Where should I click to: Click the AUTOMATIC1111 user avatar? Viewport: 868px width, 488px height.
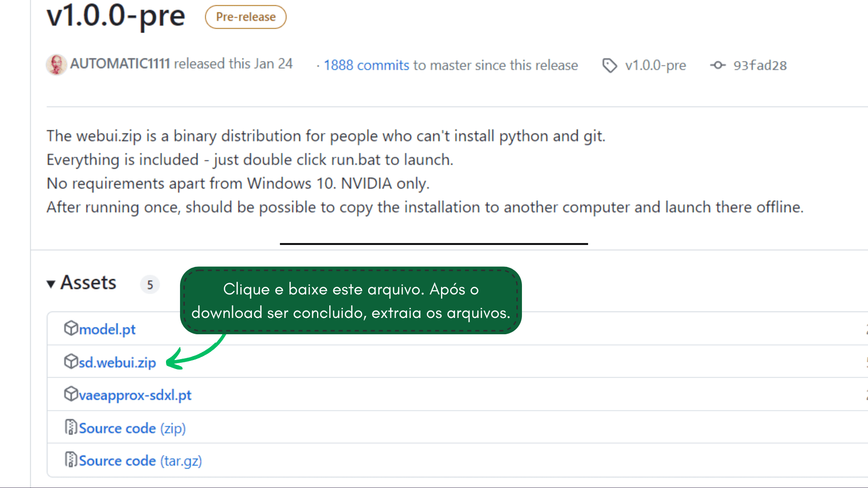tap(57, 65)
